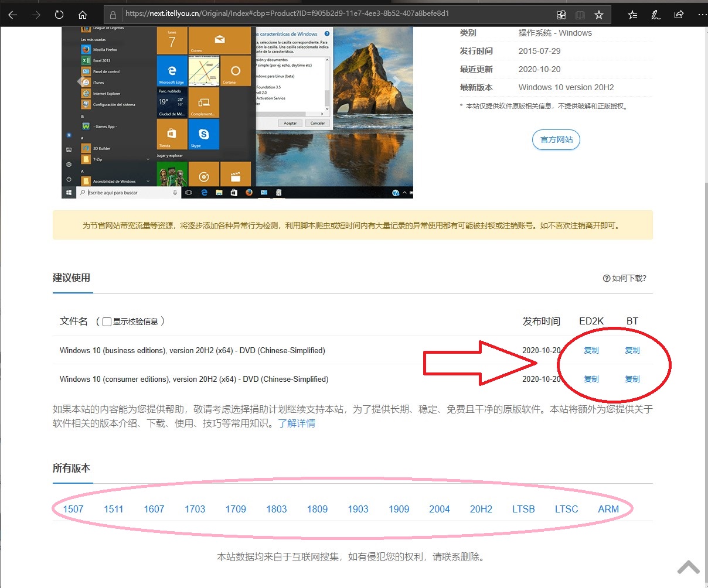The height and width of the screenshot is (588, 708).
Task: Click the site lock icon
Action: coord(113,15)
